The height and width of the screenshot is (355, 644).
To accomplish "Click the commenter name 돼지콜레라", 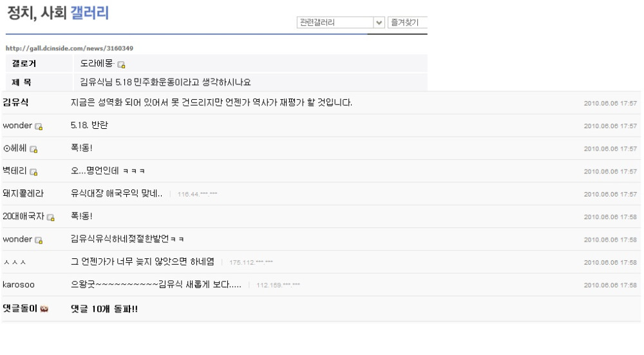I will point(23,194).
